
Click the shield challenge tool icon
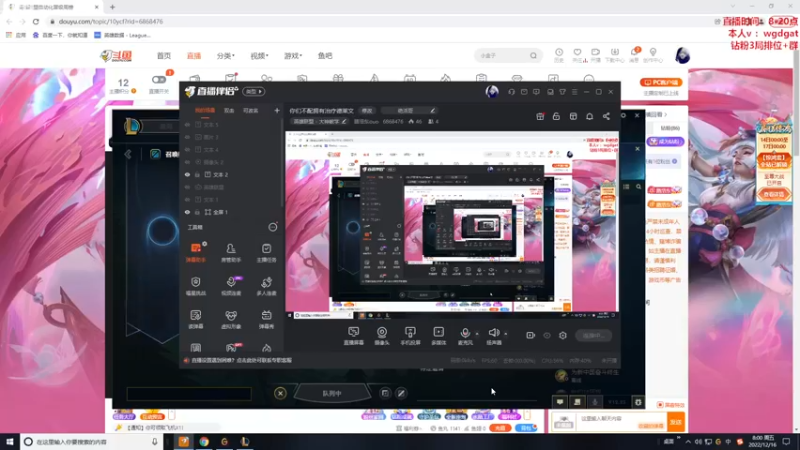point(196,282)
